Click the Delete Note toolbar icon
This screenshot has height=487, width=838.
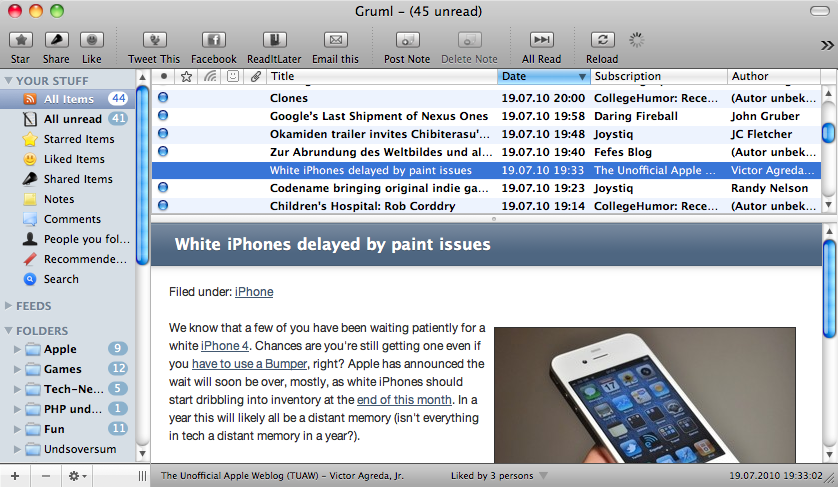[469, 40]
